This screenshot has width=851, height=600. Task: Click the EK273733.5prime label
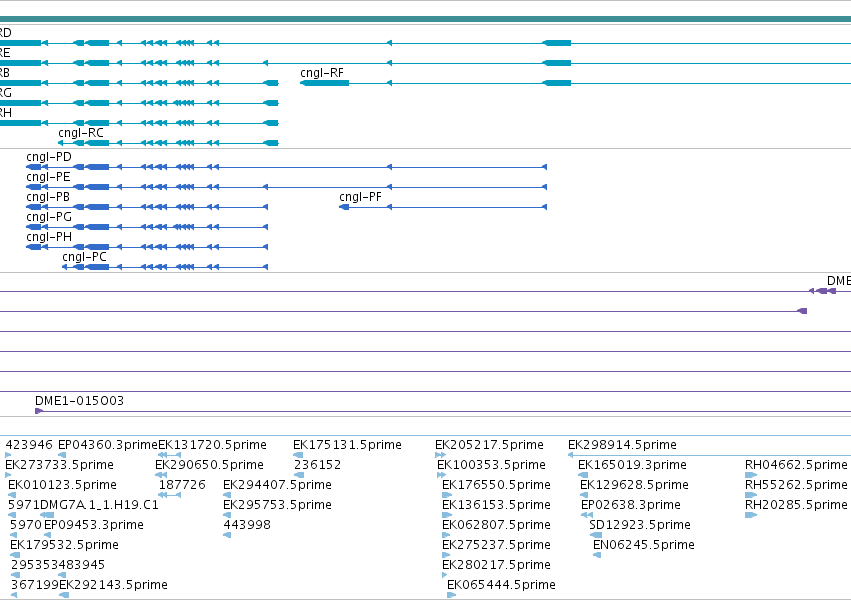(x=60, y=465)
